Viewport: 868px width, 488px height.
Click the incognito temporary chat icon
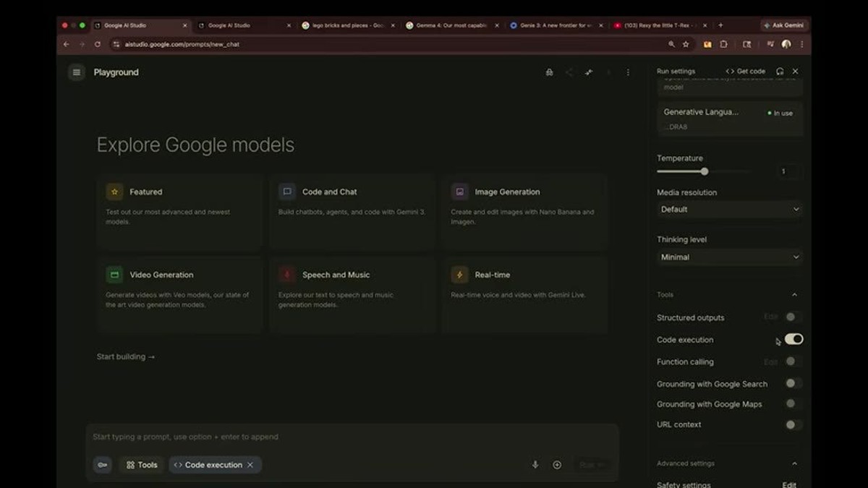[550, 72]
